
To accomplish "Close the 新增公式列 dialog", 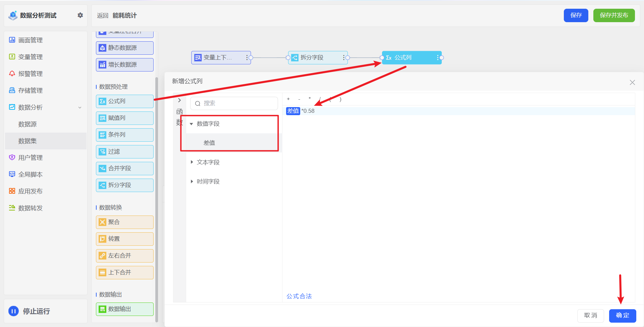I will [x=632, y=82].
